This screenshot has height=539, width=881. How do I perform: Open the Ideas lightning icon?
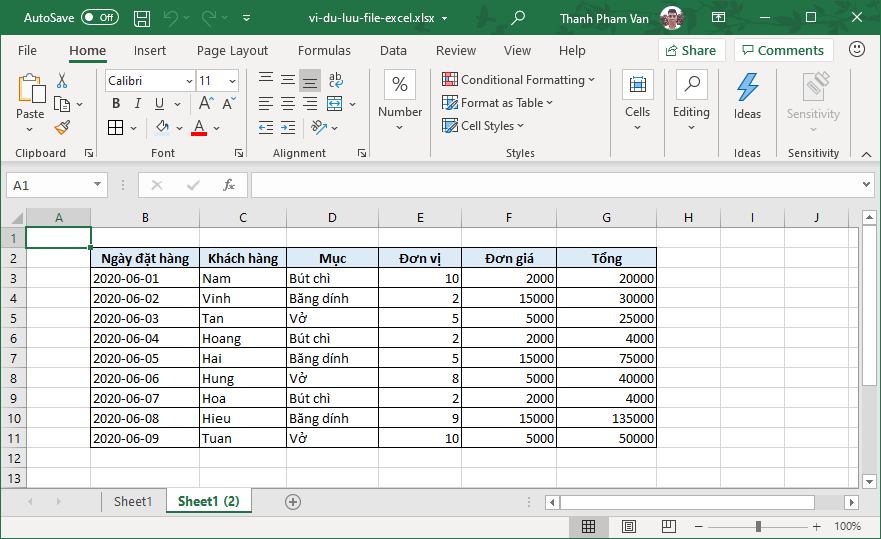[x=747, y=88]
